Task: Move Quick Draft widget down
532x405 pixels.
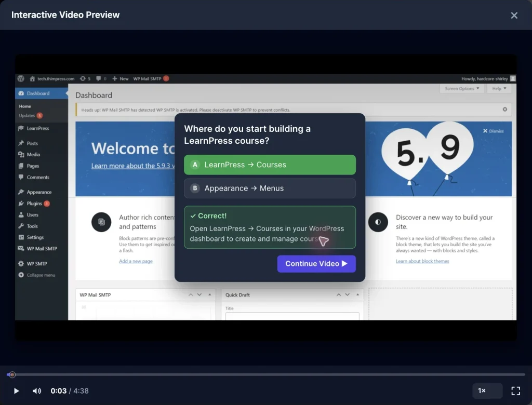Action: (348, 295)
